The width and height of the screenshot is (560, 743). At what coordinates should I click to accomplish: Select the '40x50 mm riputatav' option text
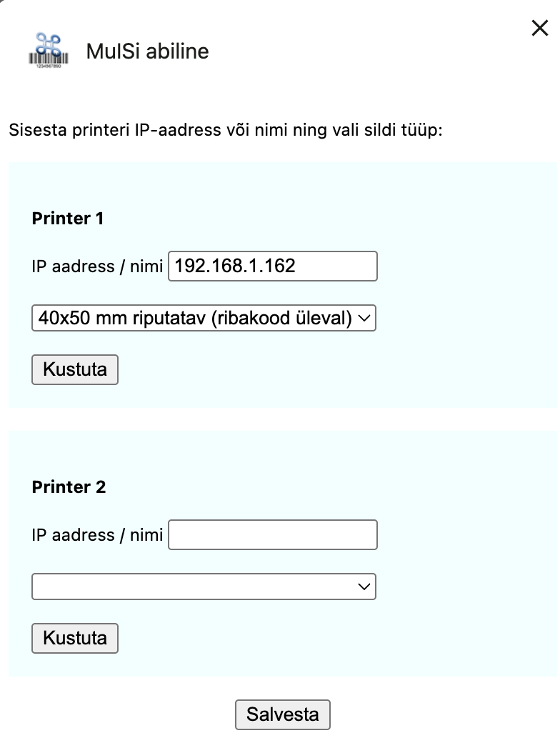coord(195,318)
